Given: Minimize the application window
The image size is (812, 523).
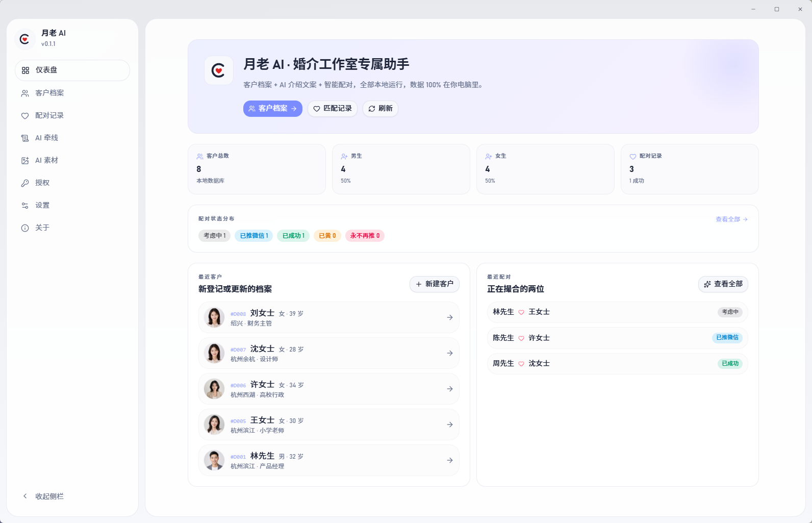Looking at the screenshot, I should (753, 9).
